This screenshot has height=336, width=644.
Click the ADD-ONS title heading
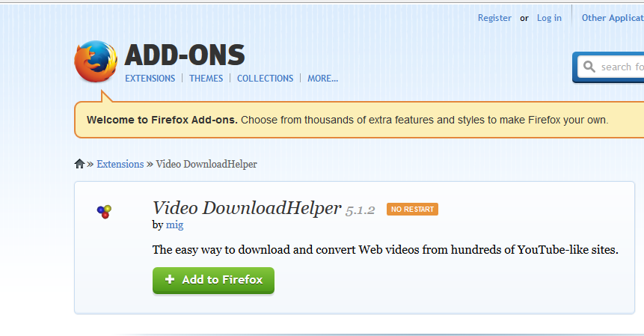coord(185,55)
